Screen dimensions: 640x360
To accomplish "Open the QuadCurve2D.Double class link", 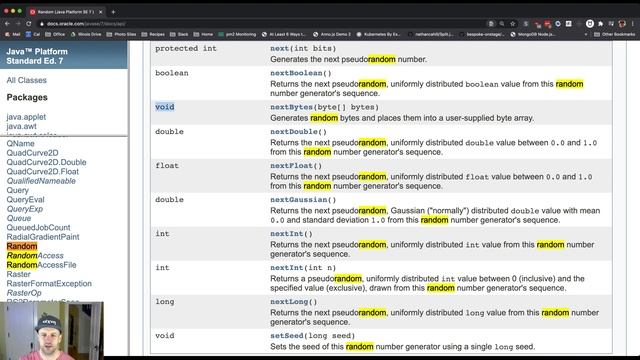I will (47, 162).
